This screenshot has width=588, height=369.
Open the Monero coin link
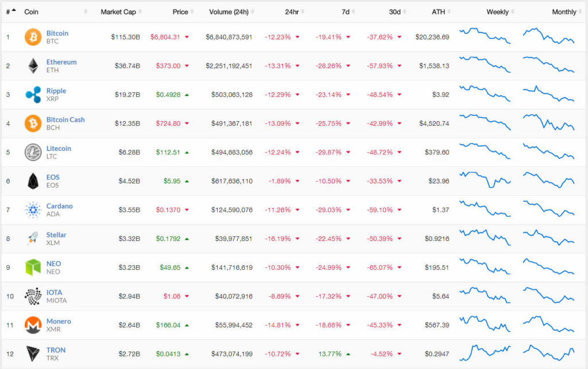(x=59, y=321)
